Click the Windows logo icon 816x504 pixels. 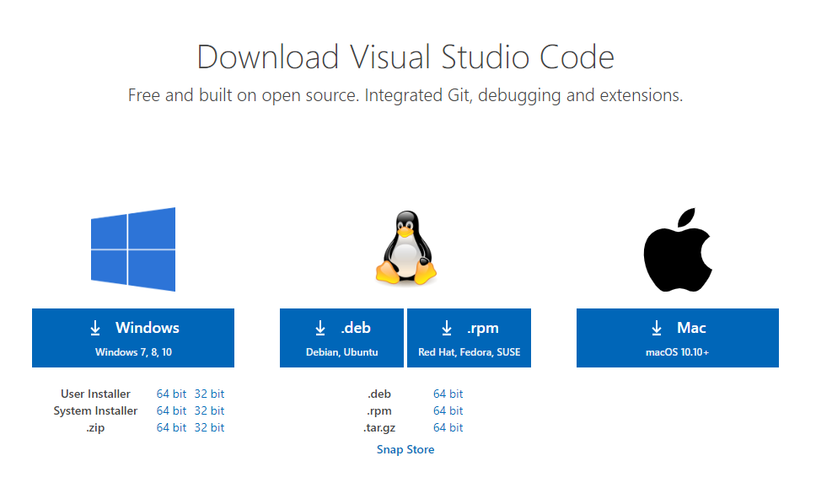[133, 249]
